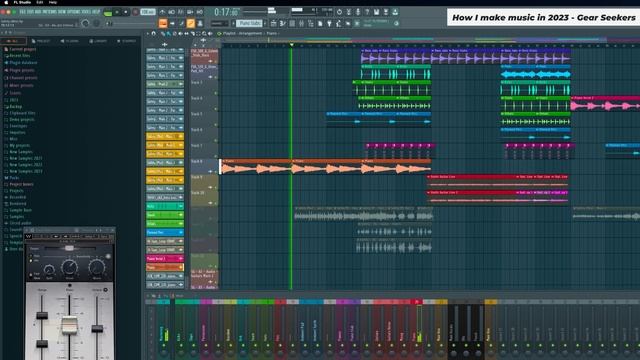Select the pink Piano Verse 1 pattern
The width and height of the screenshot is (640, 360).
tap(165, 259)
